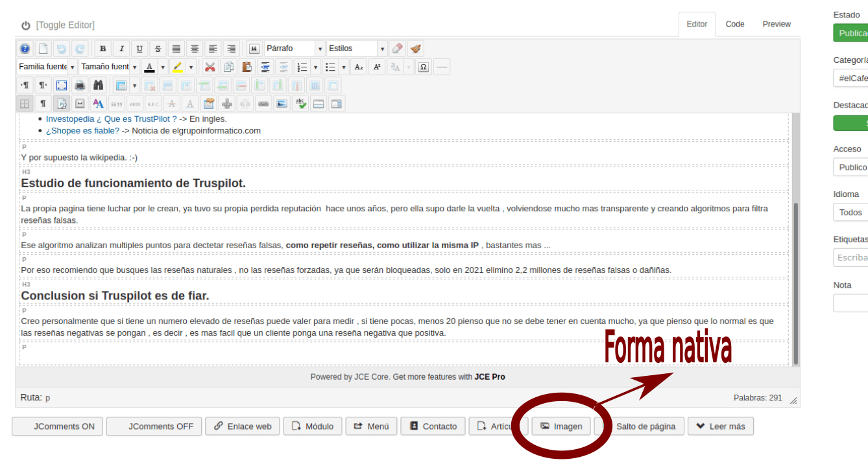Viewport: 868px width, 464px height.
Task: Cut selection with scissors icon
Action: 210,67
